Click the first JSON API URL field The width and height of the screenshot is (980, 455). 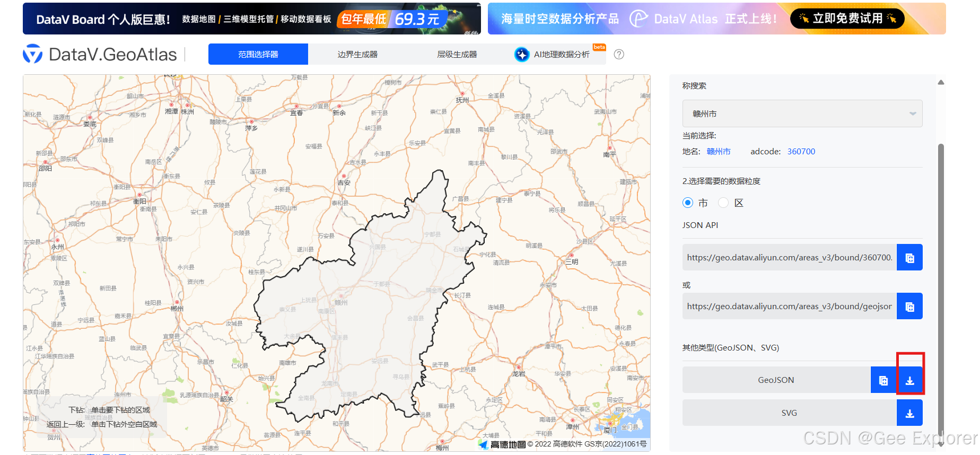tap(790, 258)
